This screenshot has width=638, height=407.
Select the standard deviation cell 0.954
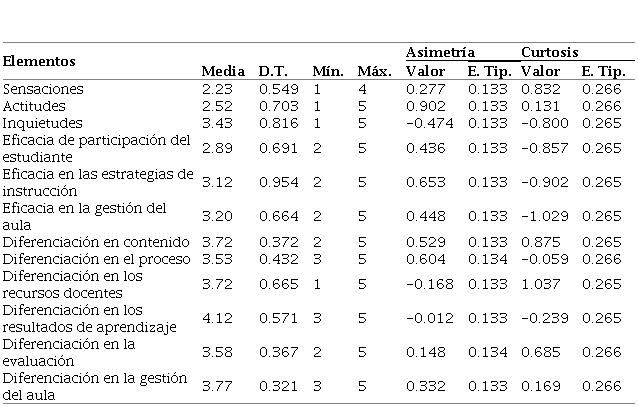277,183
